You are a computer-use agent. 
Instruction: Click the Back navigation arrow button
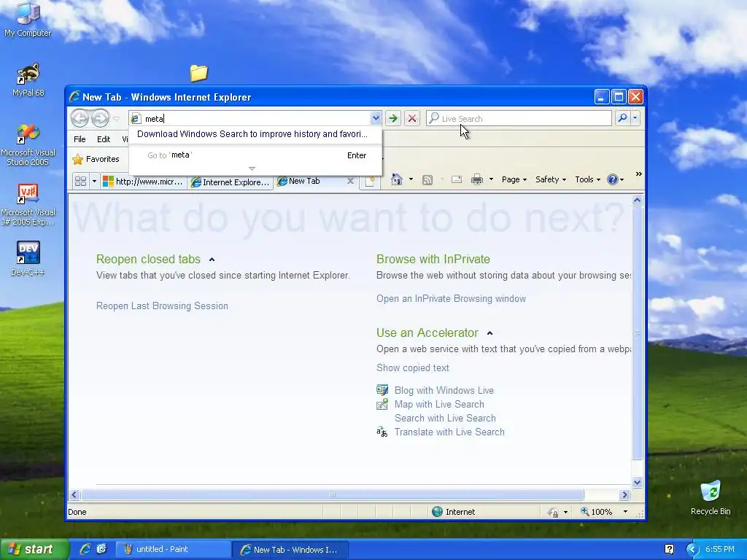[80, 118]
